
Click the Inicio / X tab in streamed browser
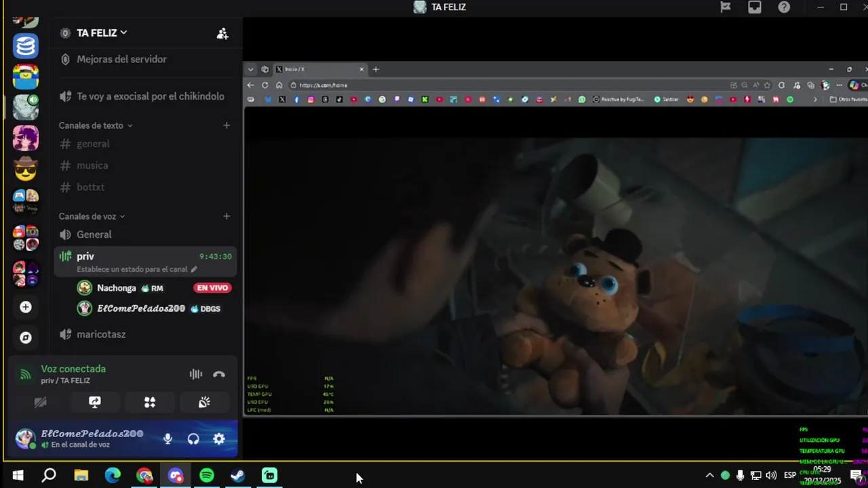[x=319, y=69]
